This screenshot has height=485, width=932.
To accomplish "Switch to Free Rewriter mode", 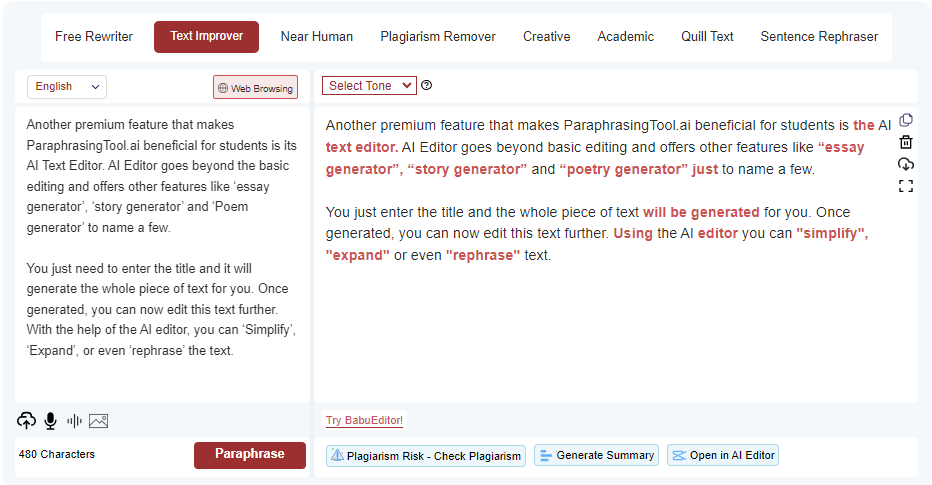I will (94, 36).
